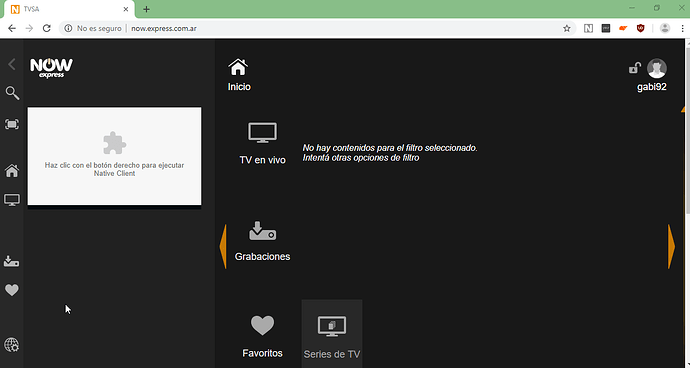Screen dimensions: 690x368
Task: Bookmark this page with the star
Action: pos(567,28)
